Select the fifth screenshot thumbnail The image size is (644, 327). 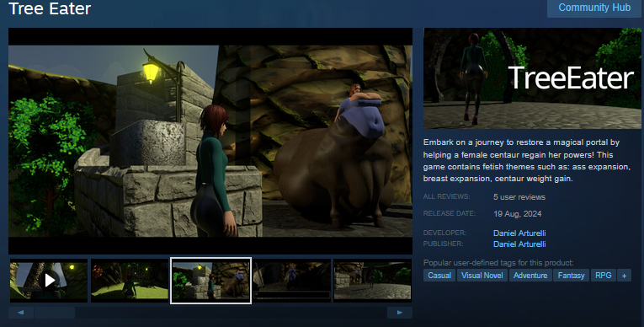pyautogui.click(x=373, y=281)
